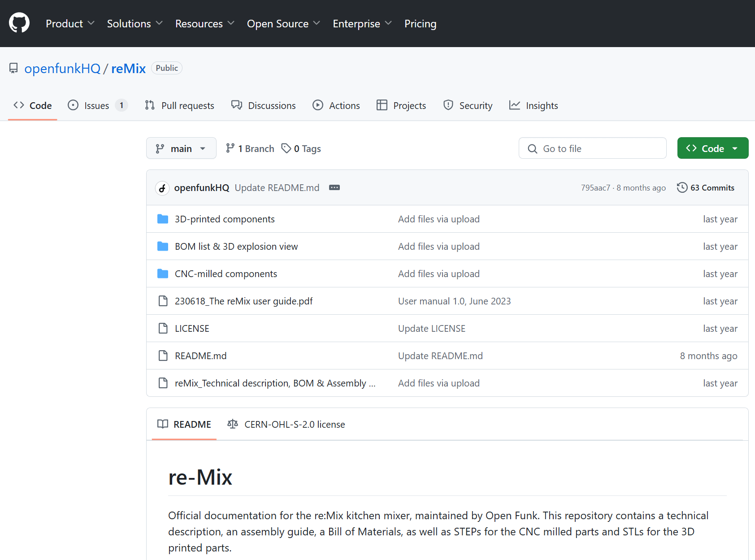
Task: Click the Issues circle-dot icon
Action: tap(73, 105)
